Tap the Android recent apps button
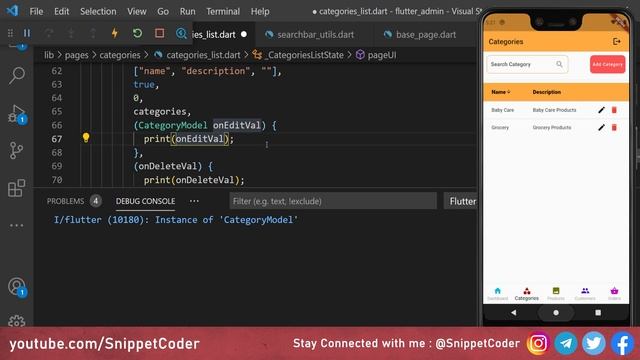The height and width of the screenshot is (360, 640). 598,313
